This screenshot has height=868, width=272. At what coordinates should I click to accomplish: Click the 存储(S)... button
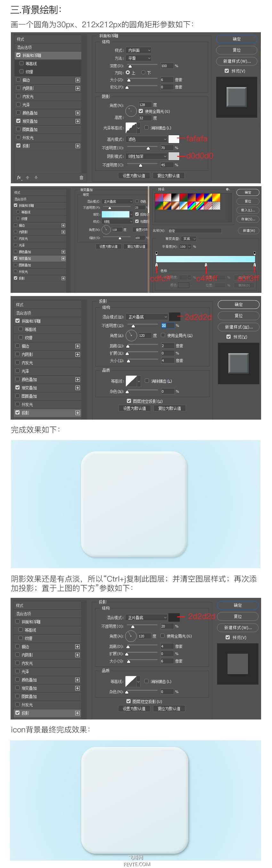[x=248, y=219]
